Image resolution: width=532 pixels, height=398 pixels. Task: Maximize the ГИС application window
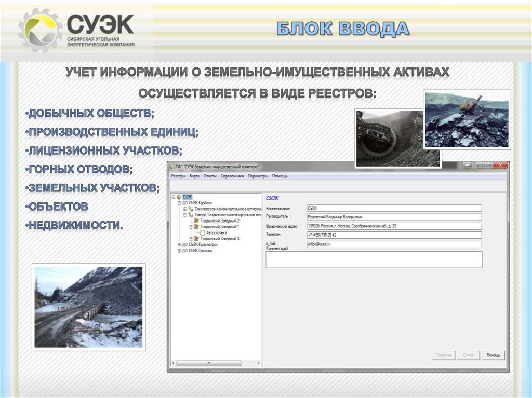[x=489, y=165]
